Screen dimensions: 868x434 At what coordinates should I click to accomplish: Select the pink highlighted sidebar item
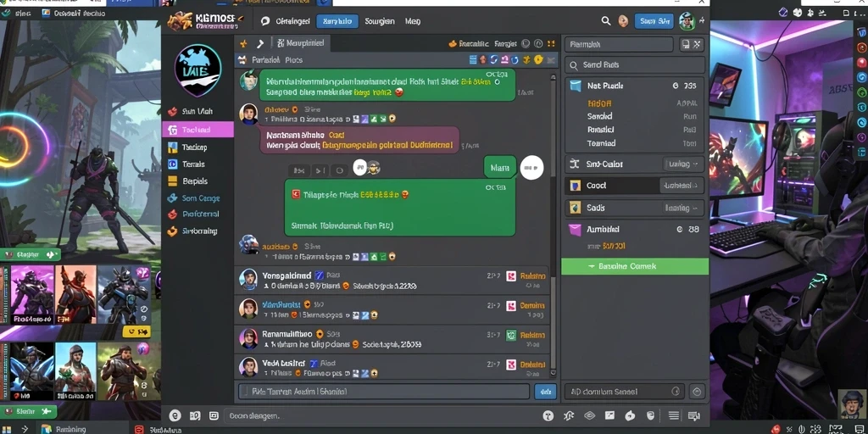click(x=198, y=130)
